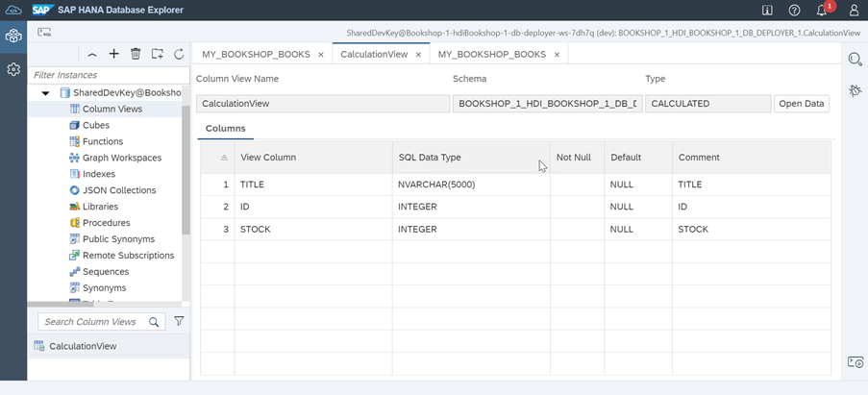Select the Columns tab
The width and height of the screenshot is (868, 395).
pyautogui.click(x=225, y=129)
